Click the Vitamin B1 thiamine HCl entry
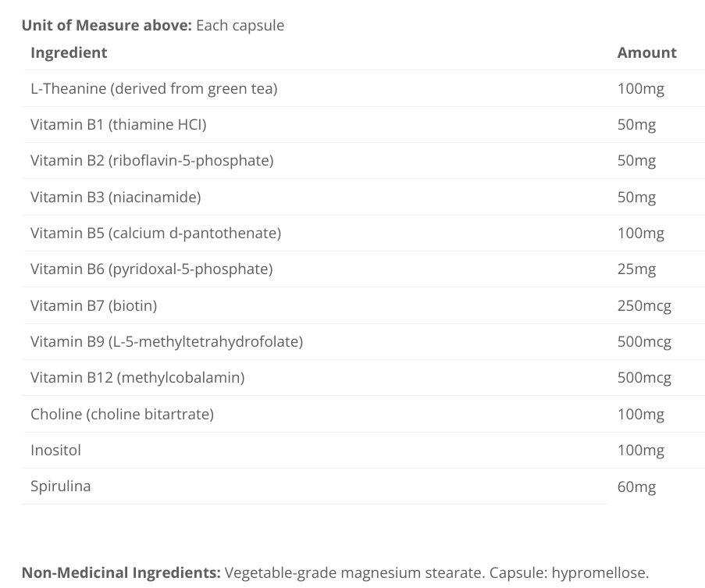Viewport: 705px width, 588px height. (118, 124)
